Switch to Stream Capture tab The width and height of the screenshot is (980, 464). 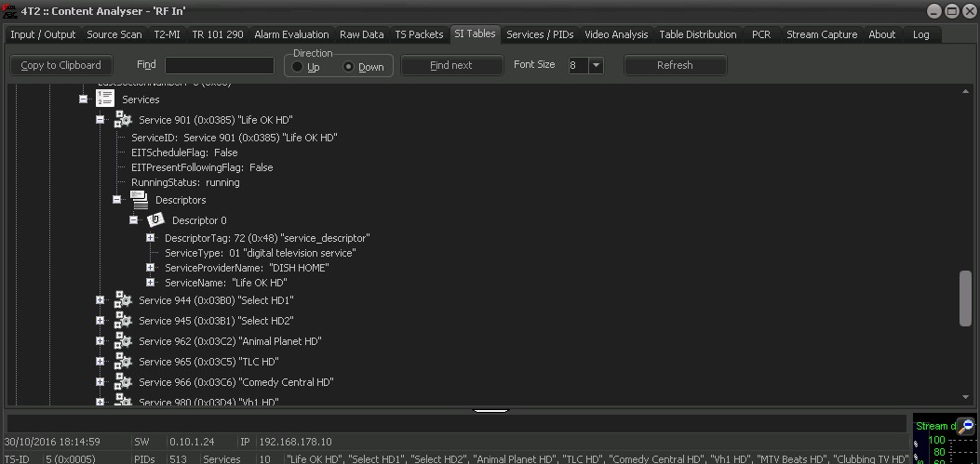click(x=822, y=35)
